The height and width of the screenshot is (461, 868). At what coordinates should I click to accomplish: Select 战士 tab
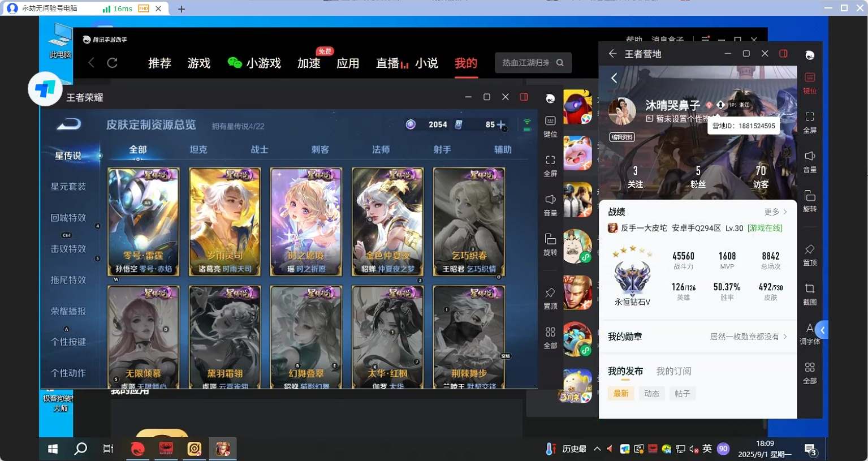coord(260,149)
